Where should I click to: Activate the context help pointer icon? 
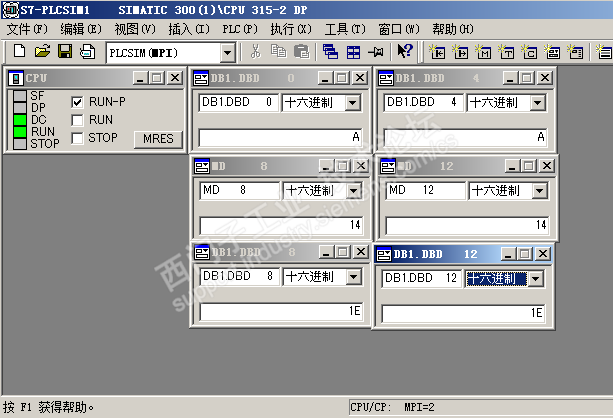[x=405, y=51]
